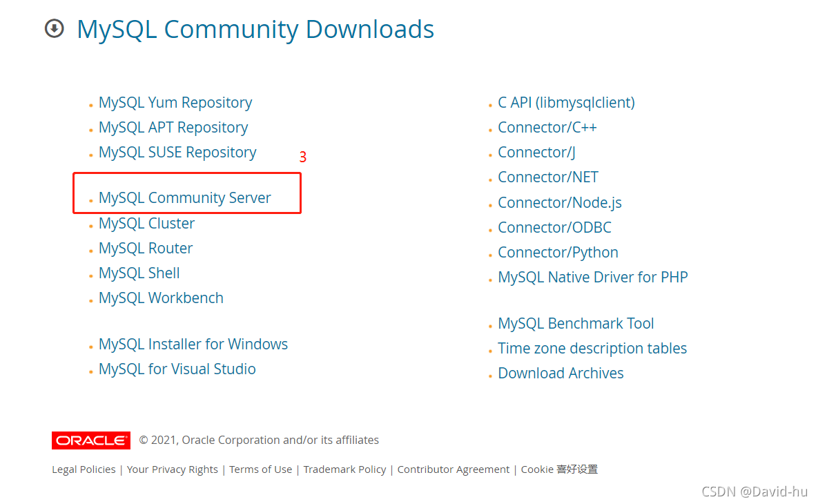Open MySQL Native Driver for PHP link

tap(593, 277)
